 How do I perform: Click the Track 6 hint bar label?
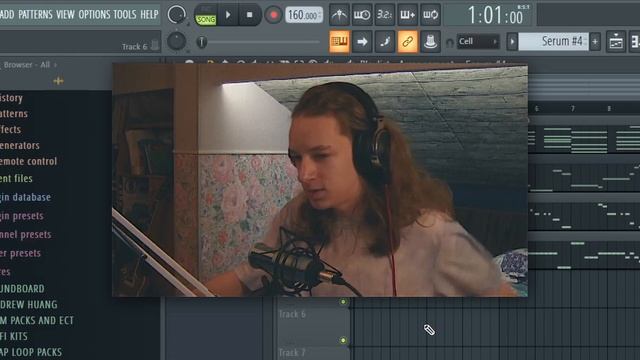tap(134, 47)
